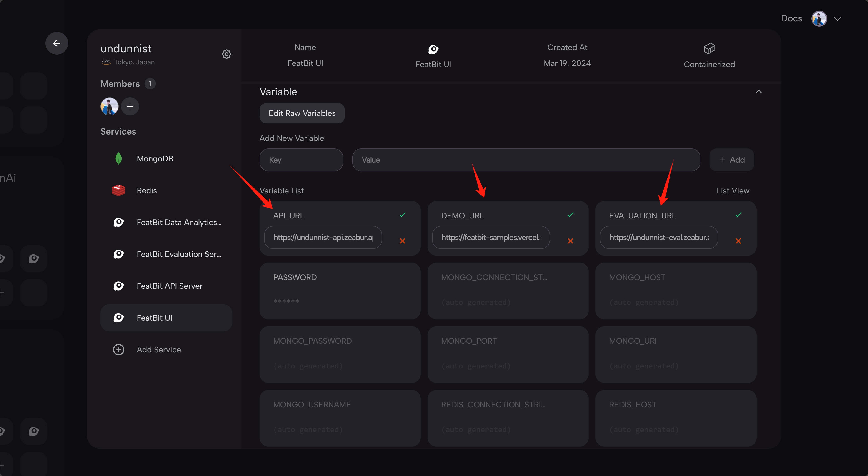
Task: Click FeatBit UI sidebar icon
Action: [x=119, y=318]
